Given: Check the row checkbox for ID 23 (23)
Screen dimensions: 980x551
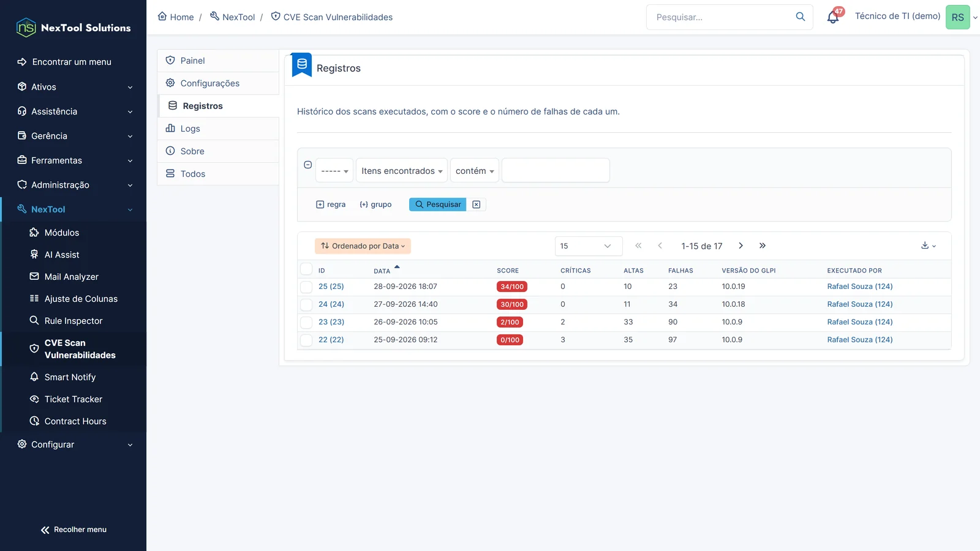Looking at the screenshot, I should pos(306,322).
